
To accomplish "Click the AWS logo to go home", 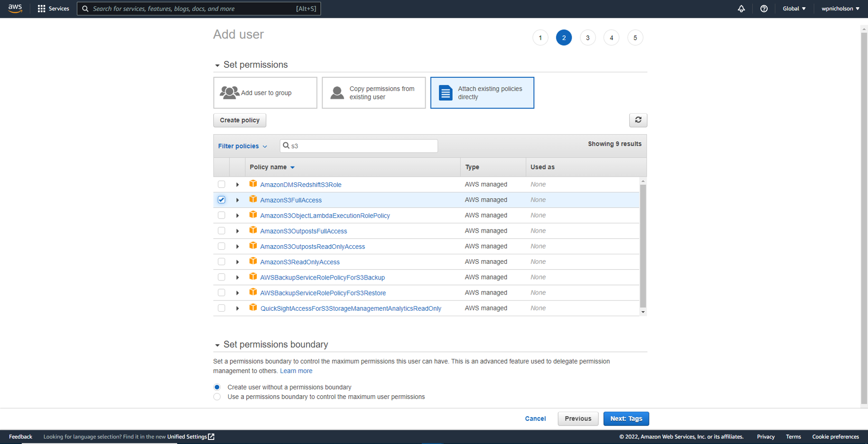I will tap(15, 9).
